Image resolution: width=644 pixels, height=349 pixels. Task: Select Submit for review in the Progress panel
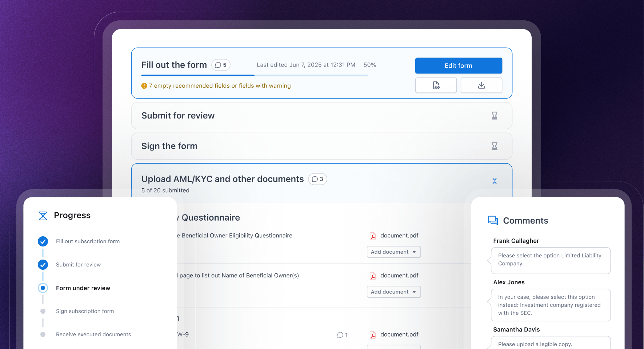[x=78, y=265]
